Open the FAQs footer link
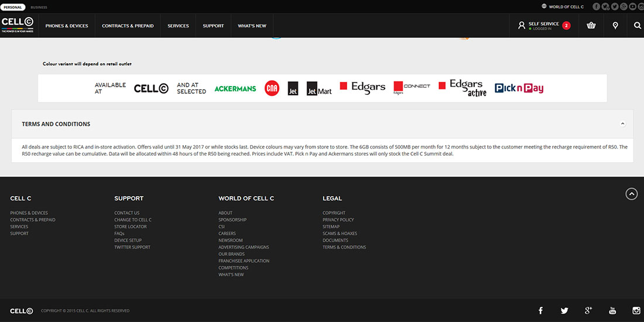The width and height of the screenshot is (644, 322). pos(119,233)
